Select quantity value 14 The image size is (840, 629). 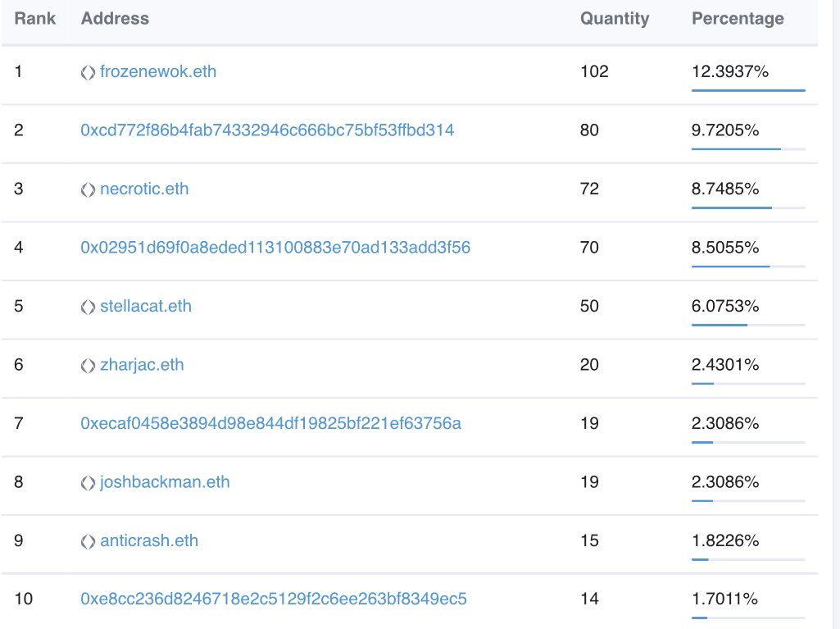(x=589, y=599)
